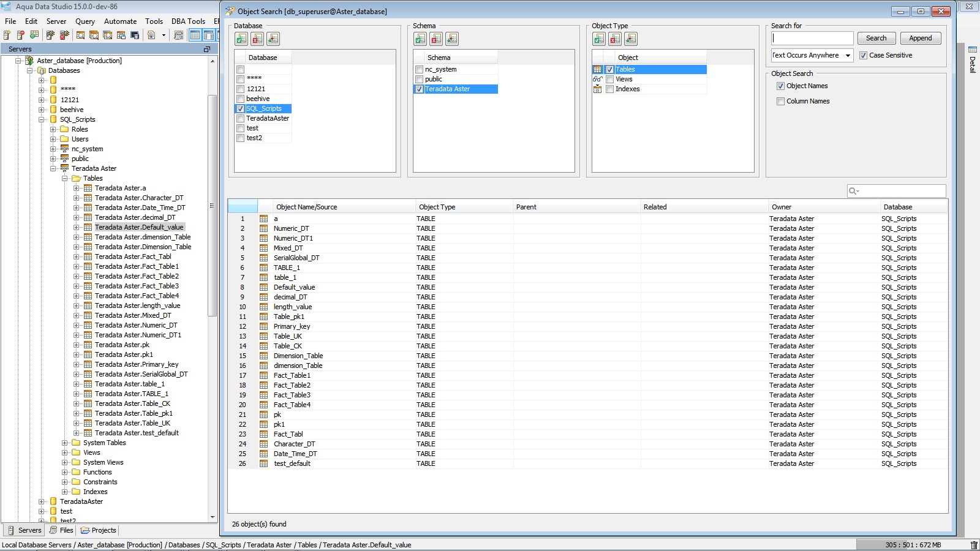The height and width of the screenshot is (551, 980).
Task: Uncheck the Tables object type checkbox
Action: [609, 70]
